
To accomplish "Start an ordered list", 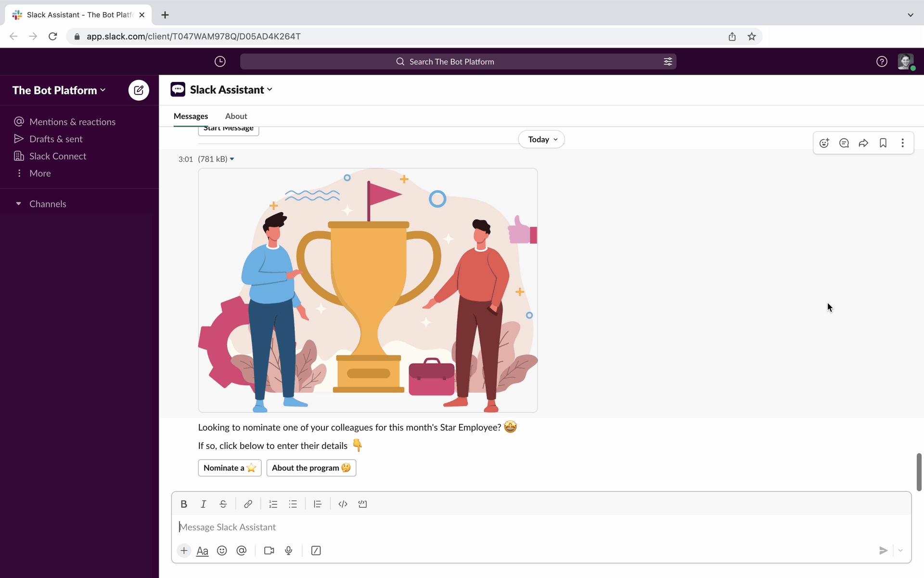I will point(273,504).
